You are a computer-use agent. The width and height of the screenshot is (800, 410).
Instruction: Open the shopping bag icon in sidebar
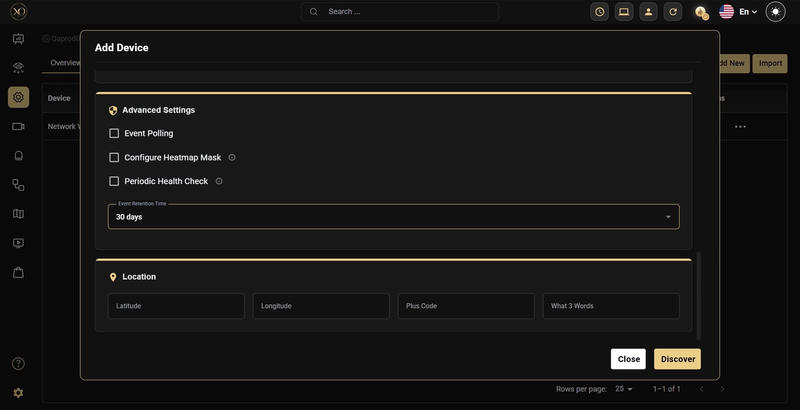(18, 273)
